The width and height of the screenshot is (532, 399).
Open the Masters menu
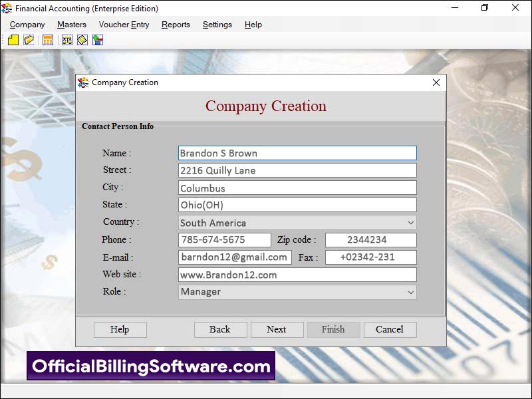(72, 25)
